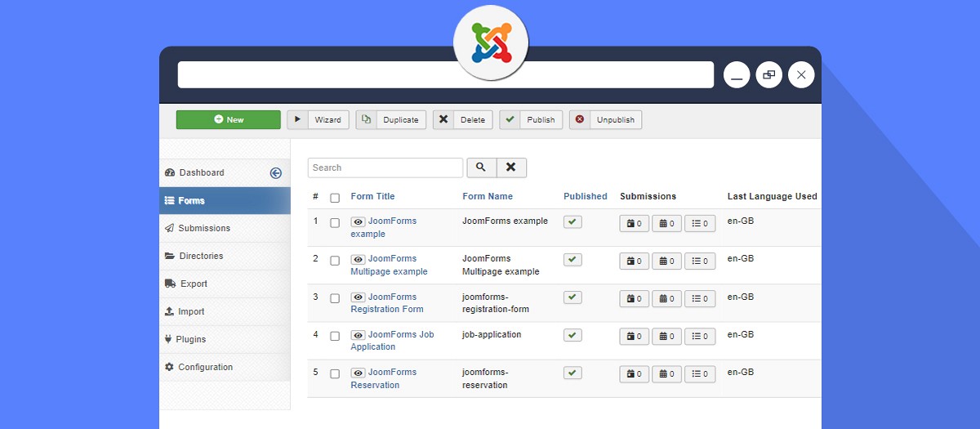
Task: Check the Reservation row checkbox
Action: pos(335,373)
